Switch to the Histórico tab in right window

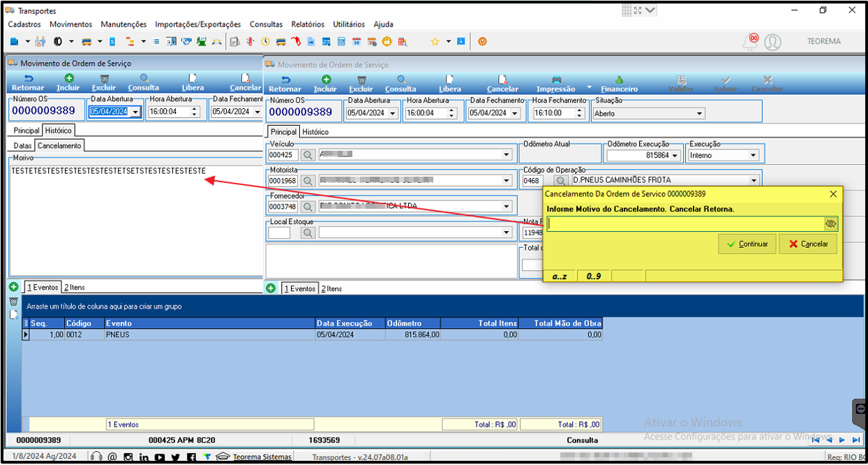(315, 132)
